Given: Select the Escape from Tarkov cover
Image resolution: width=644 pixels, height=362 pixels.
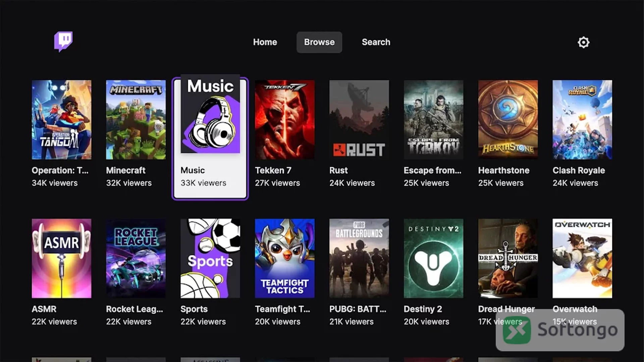Looking at the screenshot, I should tap(434, 120).
